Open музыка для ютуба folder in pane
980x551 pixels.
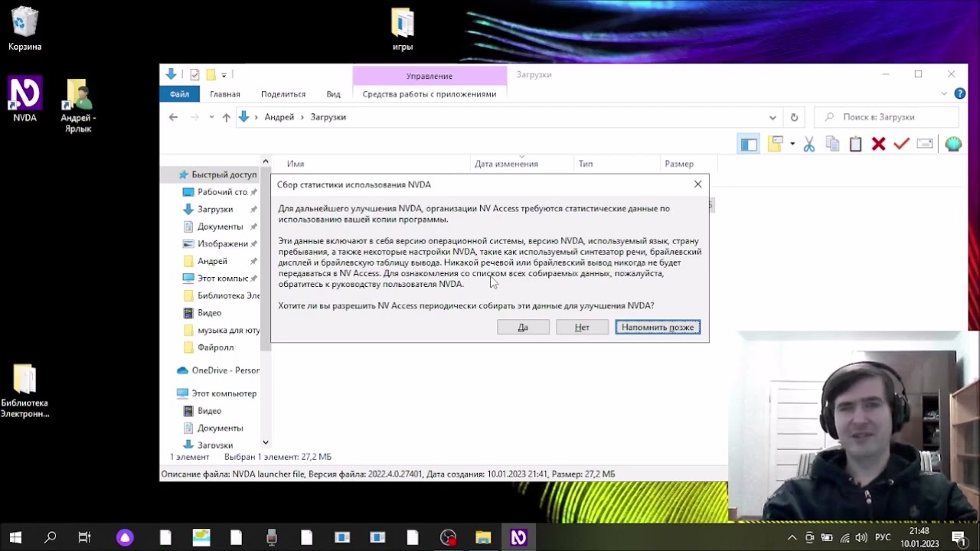(227, 330)
